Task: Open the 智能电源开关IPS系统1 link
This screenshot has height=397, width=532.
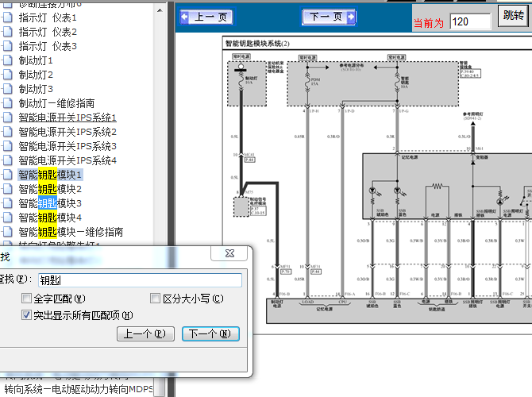Action: coord(67,118)
